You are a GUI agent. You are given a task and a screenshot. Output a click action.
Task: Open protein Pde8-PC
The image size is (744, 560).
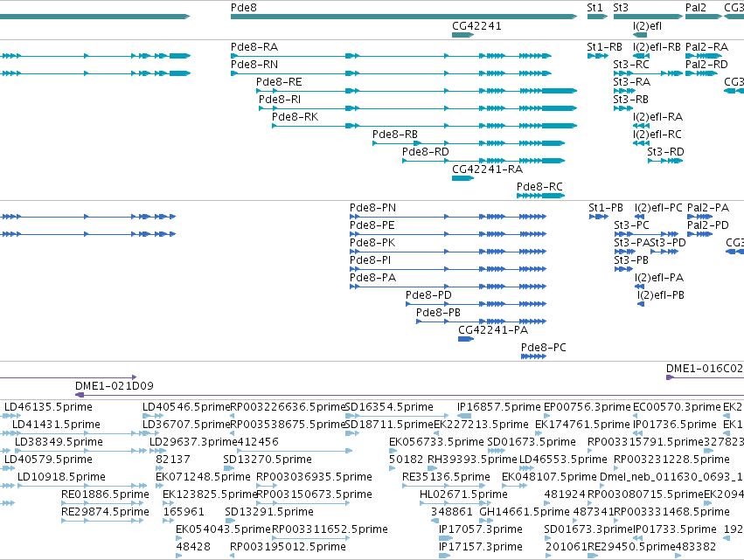(x=534, y=356)
